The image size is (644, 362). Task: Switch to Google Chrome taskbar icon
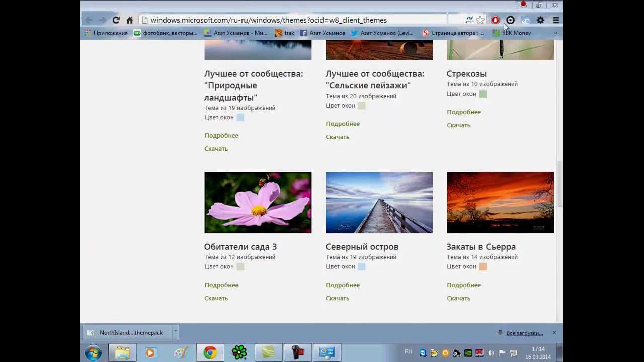(x=210, y=353)
